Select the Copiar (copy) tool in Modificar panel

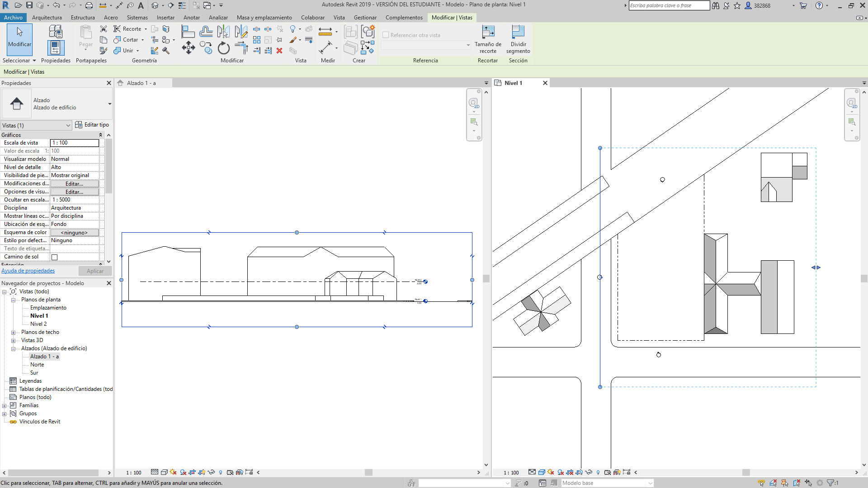pyautogui.click(x=206, y=48)
